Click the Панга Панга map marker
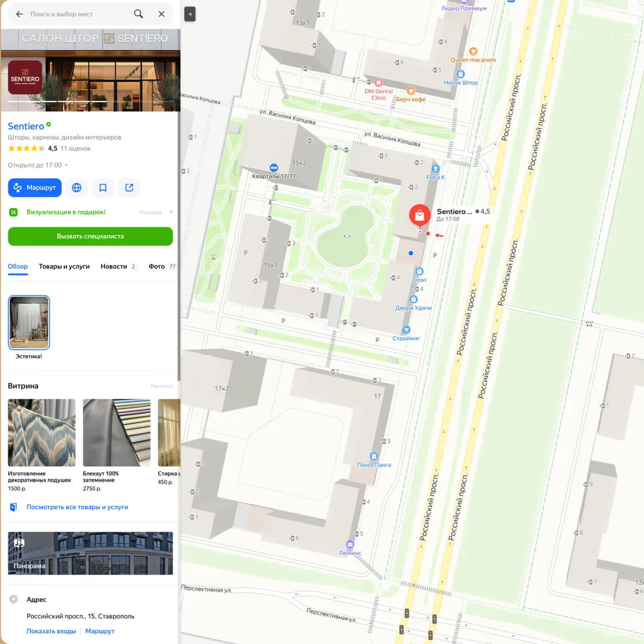Viewport: 644px width, 644px height. 374,456
